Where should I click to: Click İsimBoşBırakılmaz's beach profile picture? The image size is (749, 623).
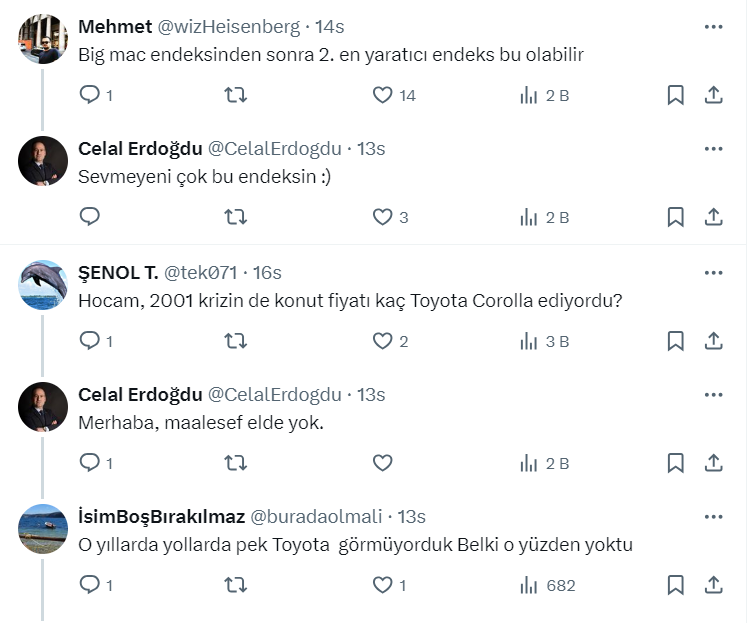point(43,529)
